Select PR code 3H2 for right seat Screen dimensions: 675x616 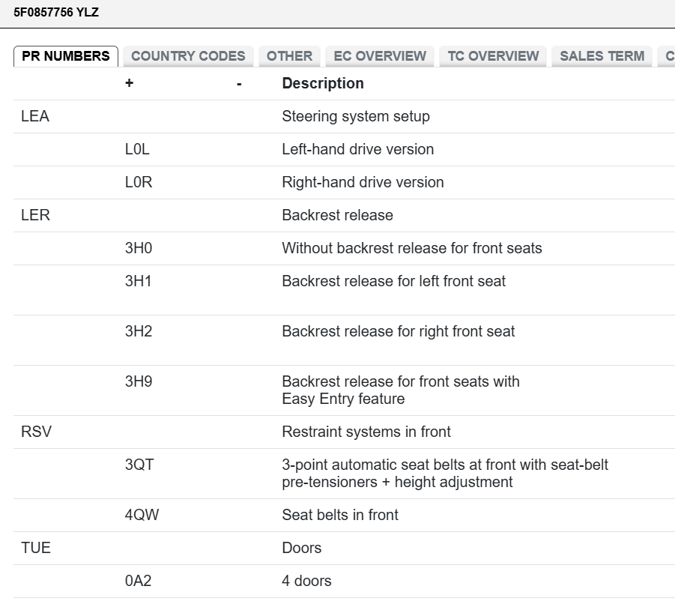click(139, 332)
